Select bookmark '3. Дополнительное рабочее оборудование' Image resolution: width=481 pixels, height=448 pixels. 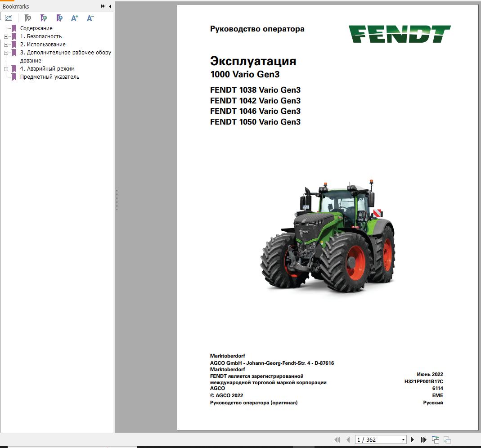pyautogui.click(x=66, y=56)
